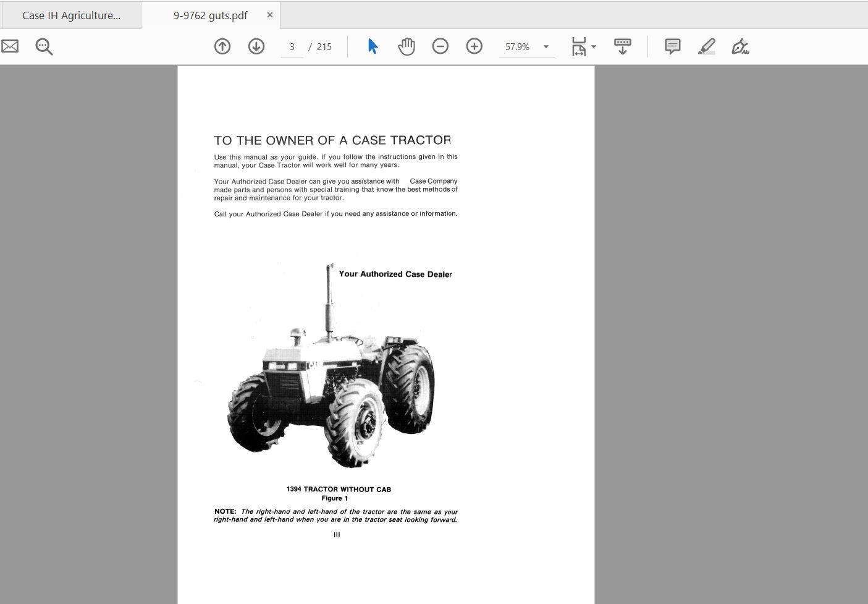Click the sentence starting 'Call your Authorized Case Dealer'
The width and height of the screenshot is (868, 604).
click(336, 214)
